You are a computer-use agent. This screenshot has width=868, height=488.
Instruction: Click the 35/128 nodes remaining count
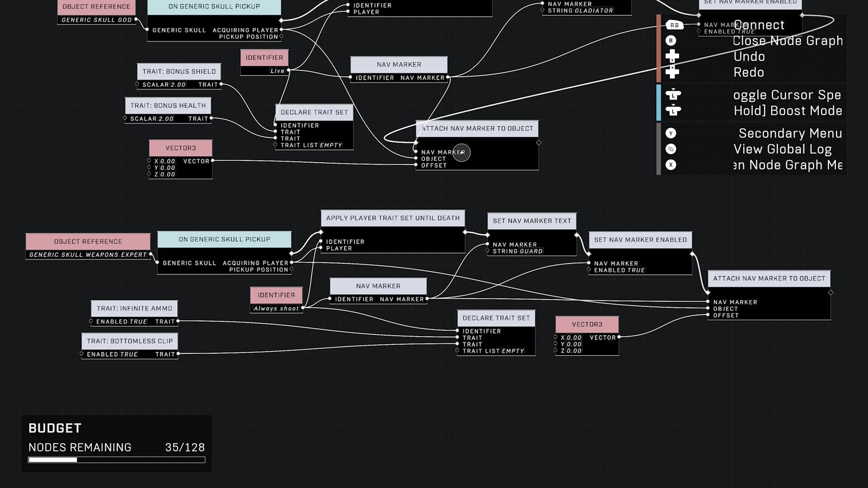(184, 448)
